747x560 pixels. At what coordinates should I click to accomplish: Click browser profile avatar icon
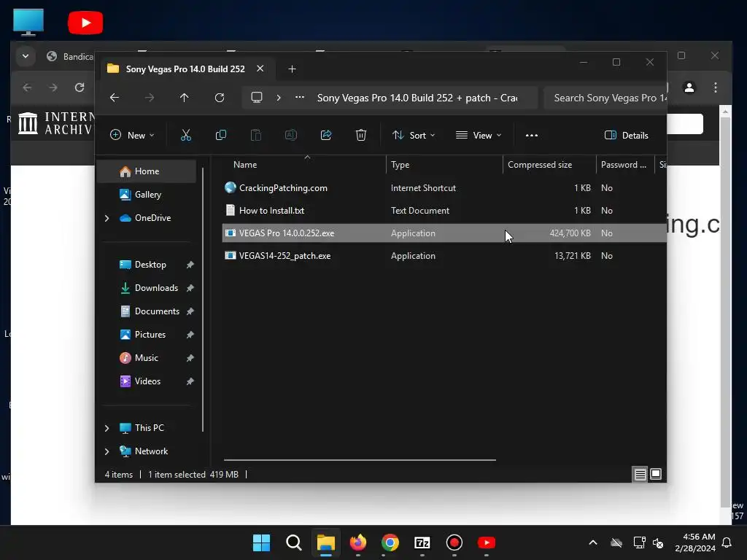[689, 87]
